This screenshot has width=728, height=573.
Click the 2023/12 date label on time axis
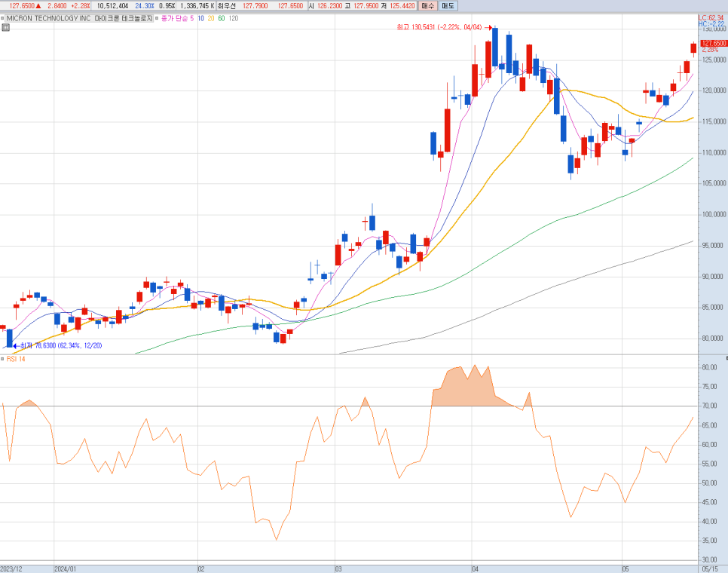tap(11, 568)
